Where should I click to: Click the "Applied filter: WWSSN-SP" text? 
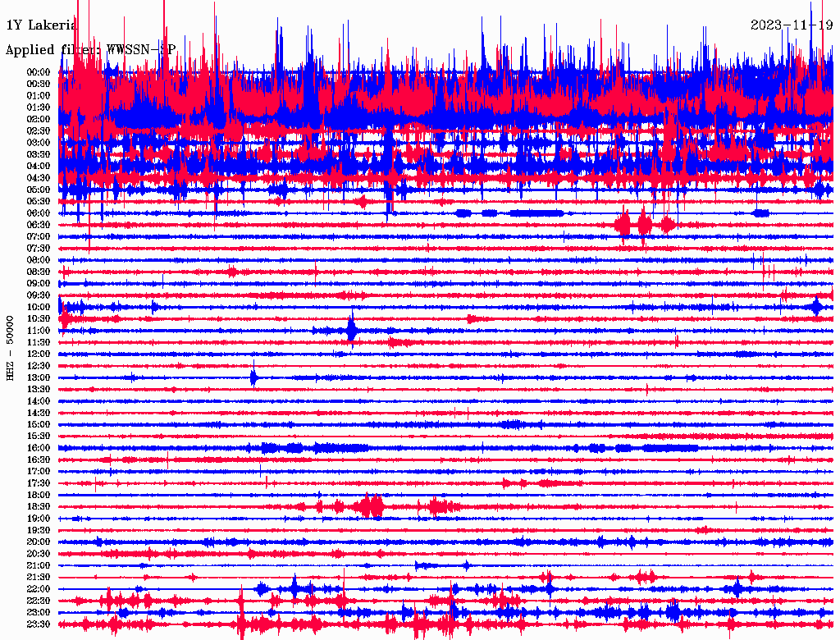tap(90, 50)
